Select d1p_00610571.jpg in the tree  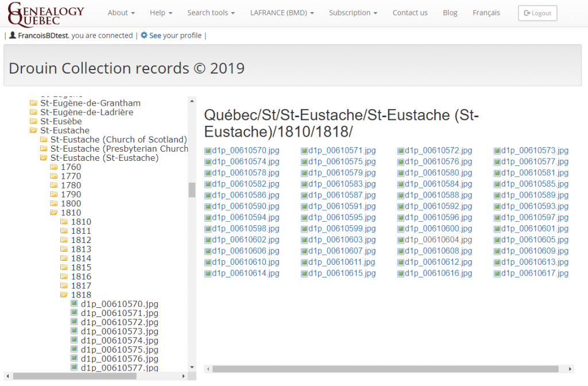[x=119, y=313]
